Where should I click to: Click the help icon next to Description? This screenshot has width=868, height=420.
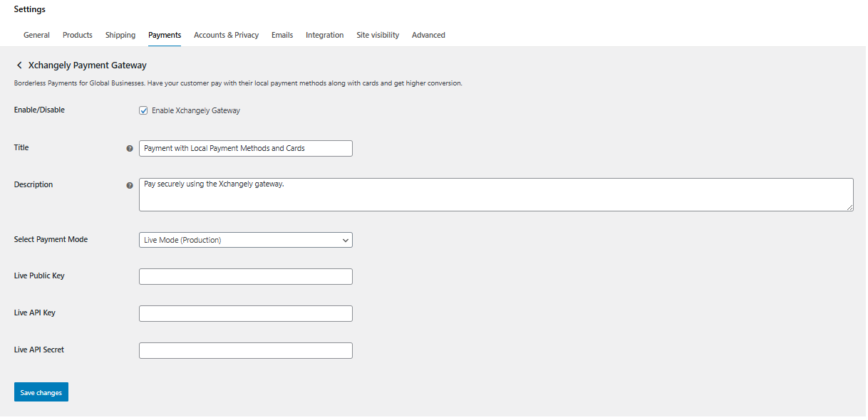pos(130,185)
